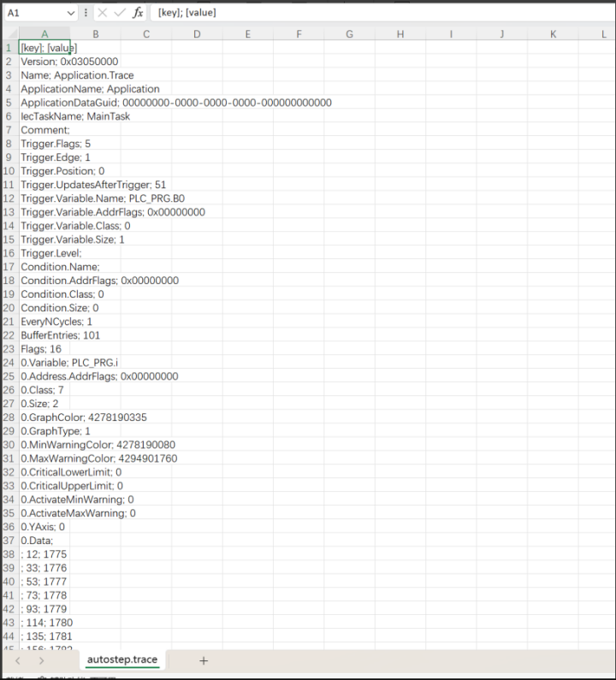Click the three-dot handle beside Name Box

(86, 13)
